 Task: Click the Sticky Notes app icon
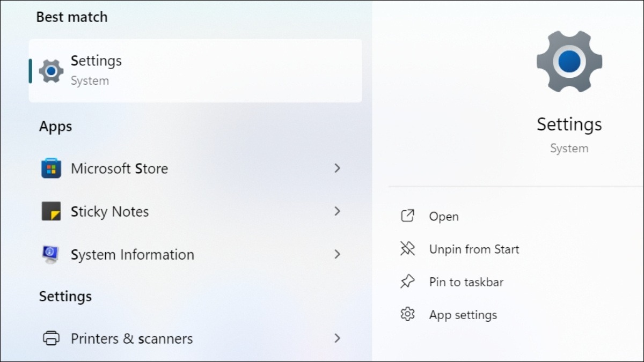tap(51, 211)
